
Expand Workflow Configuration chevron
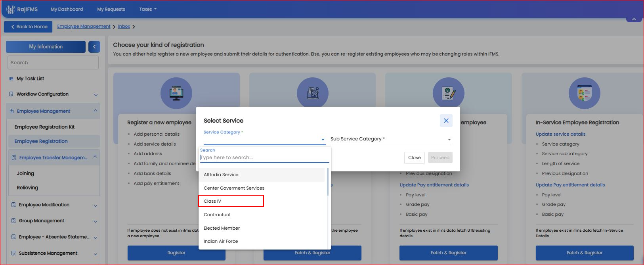[x=96, y=95]
